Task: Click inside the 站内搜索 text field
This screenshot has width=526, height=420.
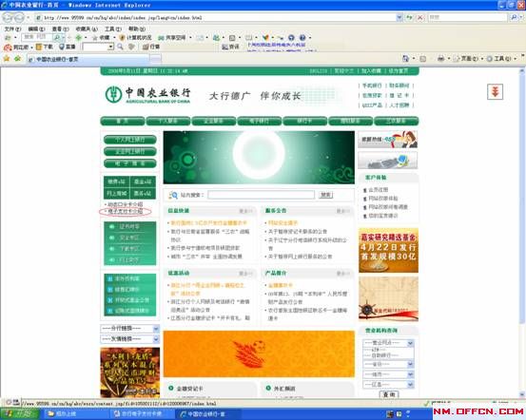Action: tap(261, 195)
